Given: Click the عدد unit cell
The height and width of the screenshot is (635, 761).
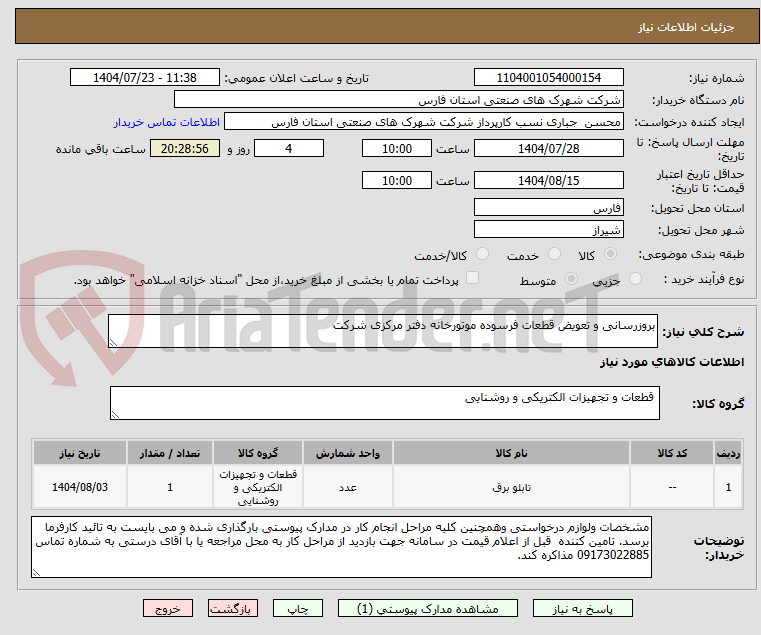Looking at the screenshot, I should pos(347,487).
